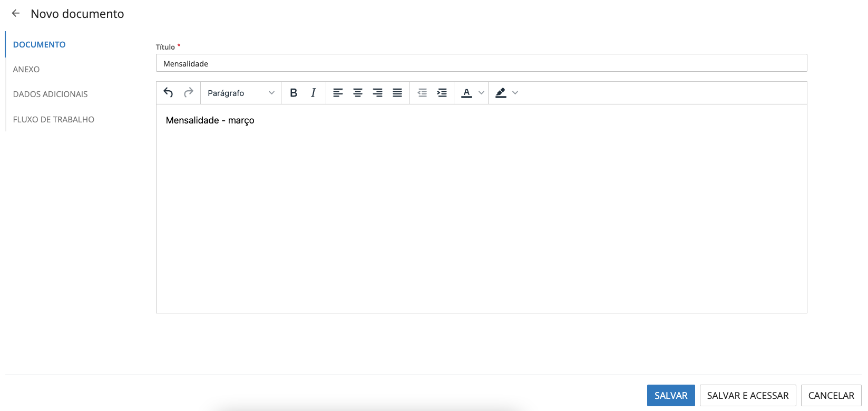Click the 'Título' field label
This screenshot has width=868, height=411.
pyautogui.click(x=165, y=47)
